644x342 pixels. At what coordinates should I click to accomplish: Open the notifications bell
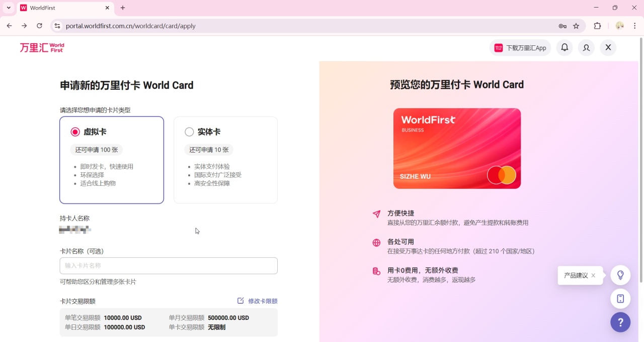[x=565, y=47]
